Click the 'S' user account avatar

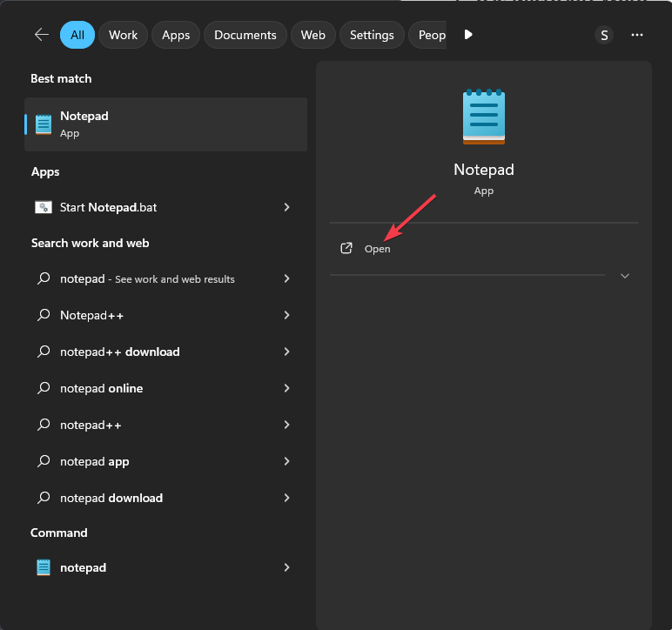pyautogui.click(x=604, y=35)
